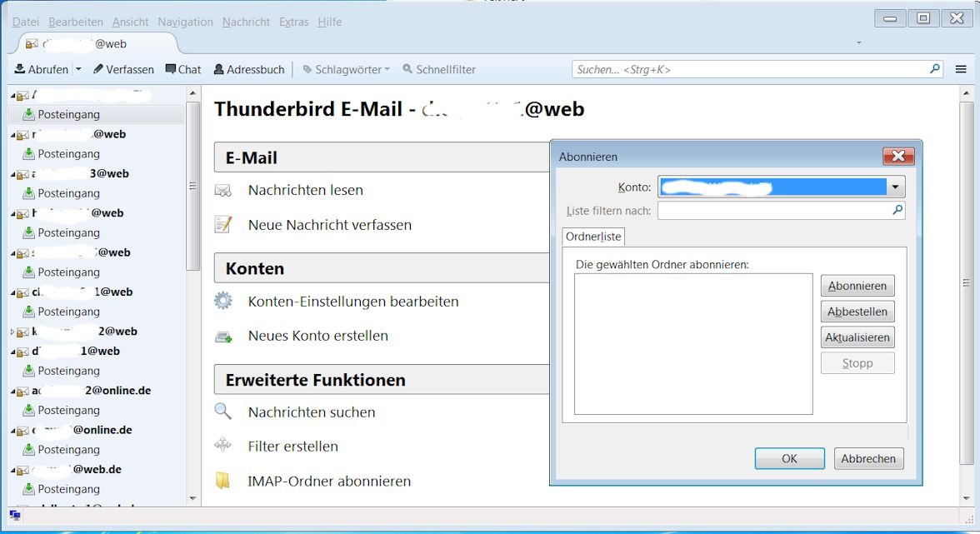Image resolution: width=980 pixels, height=534 pixels.
Task: Open the hamburger application menu
Action: point(961,69)
